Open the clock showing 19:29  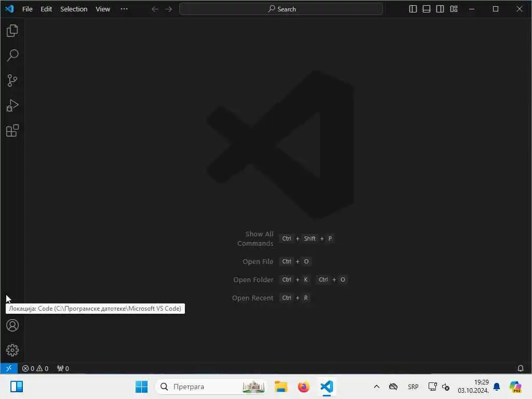coord(473,387)
